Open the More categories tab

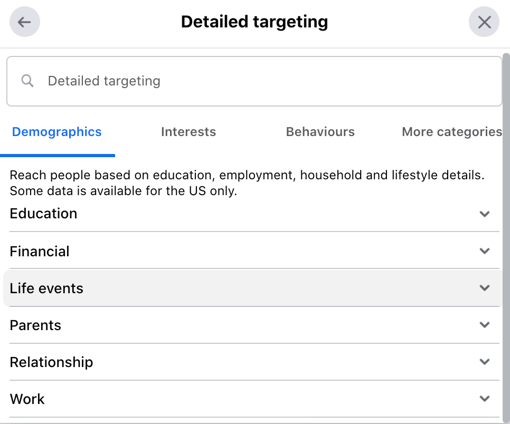pyautogui.click(x=452, y=132)
